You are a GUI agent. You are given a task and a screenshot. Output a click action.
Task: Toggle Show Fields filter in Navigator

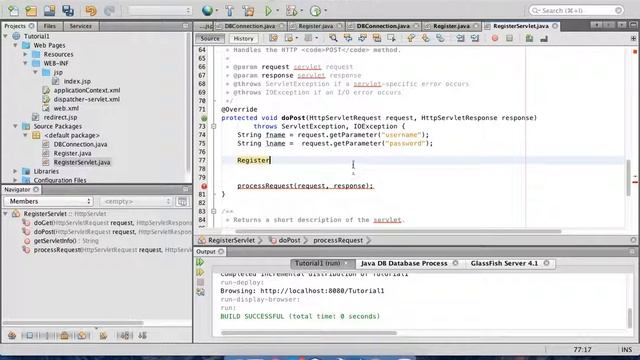pos(29,336)
